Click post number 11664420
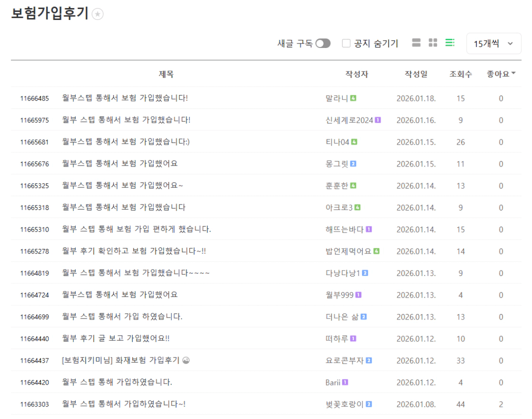Image resolution: width=532 pixels, height=419 pixels. click(x=34, y=382)
